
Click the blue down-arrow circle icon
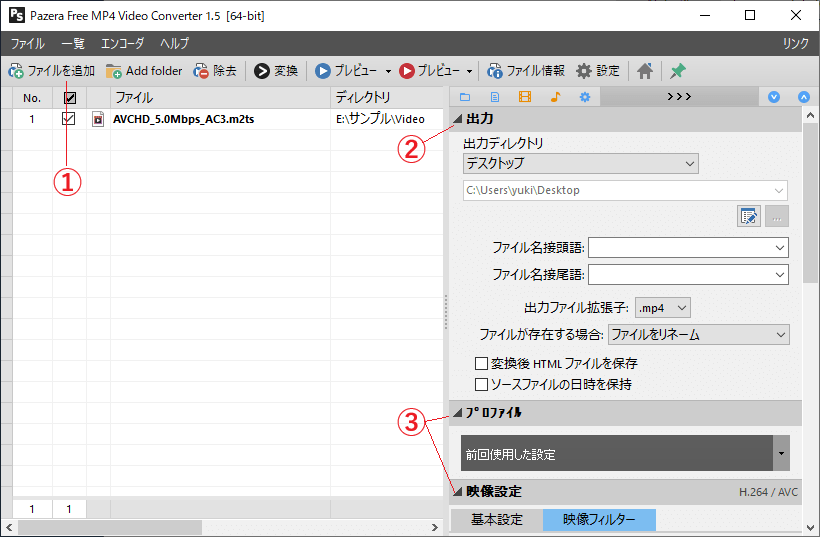774,97
